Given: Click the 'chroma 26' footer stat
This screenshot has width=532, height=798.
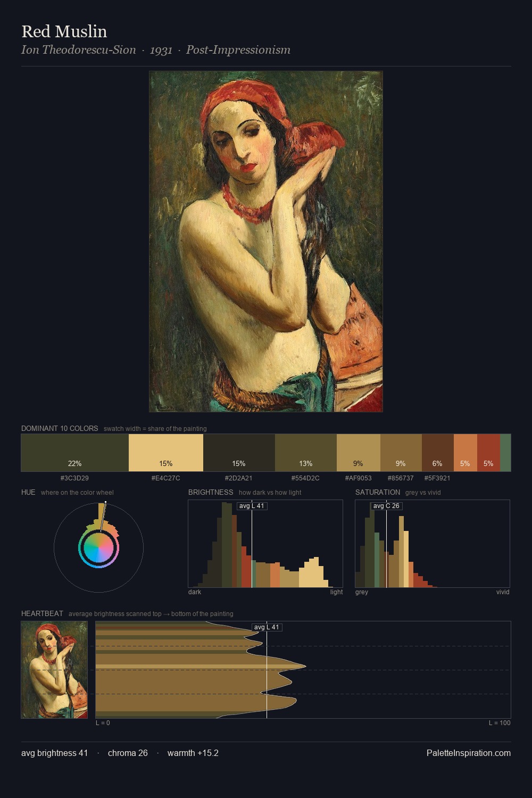Looking at the screenshot, I should pos(128,753).
